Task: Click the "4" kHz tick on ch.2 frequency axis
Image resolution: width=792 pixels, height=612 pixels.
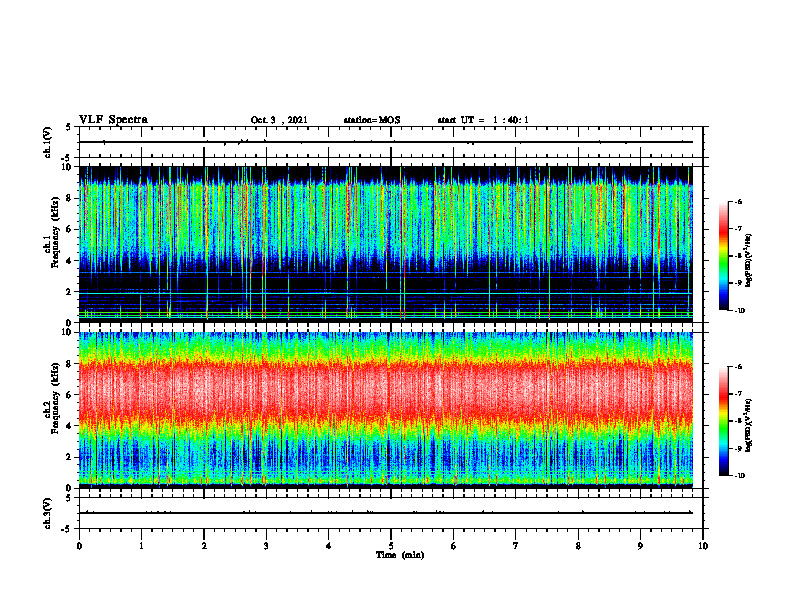Action: coord(70,426)
